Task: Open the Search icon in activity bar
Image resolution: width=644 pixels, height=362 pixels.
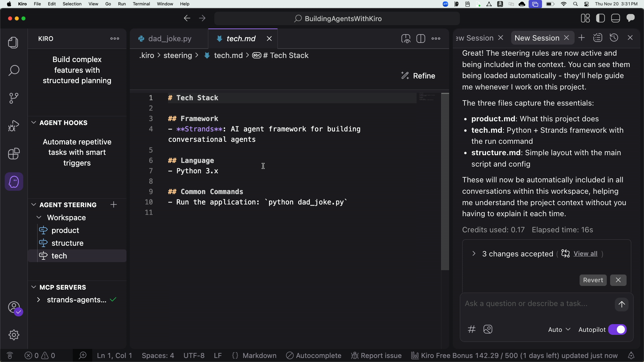Action: click(x=13, y=70)
